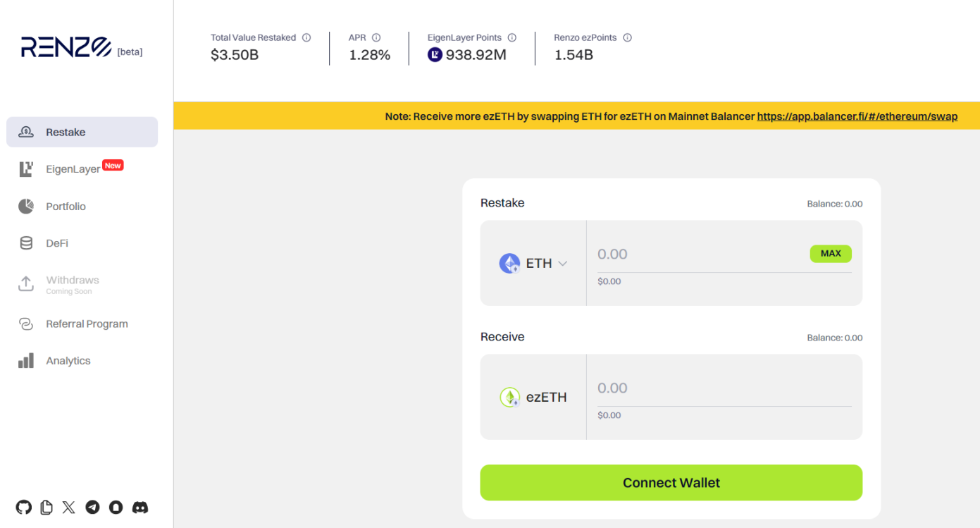Focus the Receive ezETH amount field
Viewport: 980px width, 528px height.
pos(724,388)
